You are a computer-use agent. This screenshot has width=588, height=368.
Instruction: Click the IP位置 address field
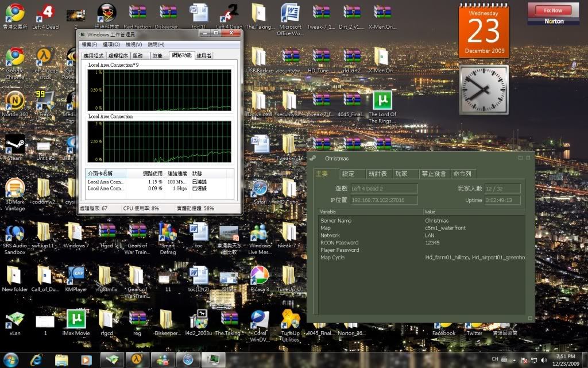[x=384, y=200]
